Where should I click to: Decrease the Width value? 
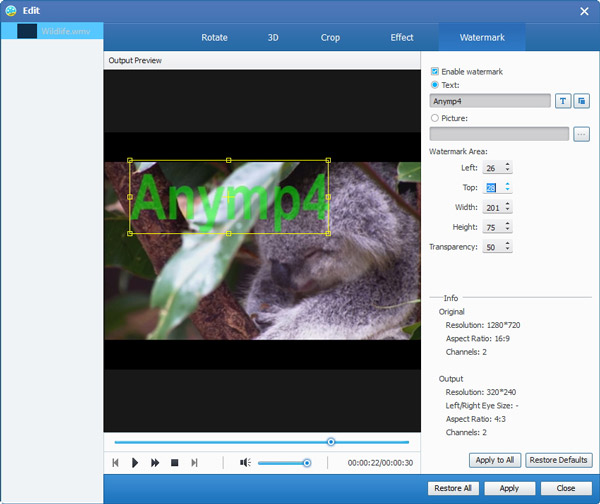pyautogui.click(x=507, y=210)
